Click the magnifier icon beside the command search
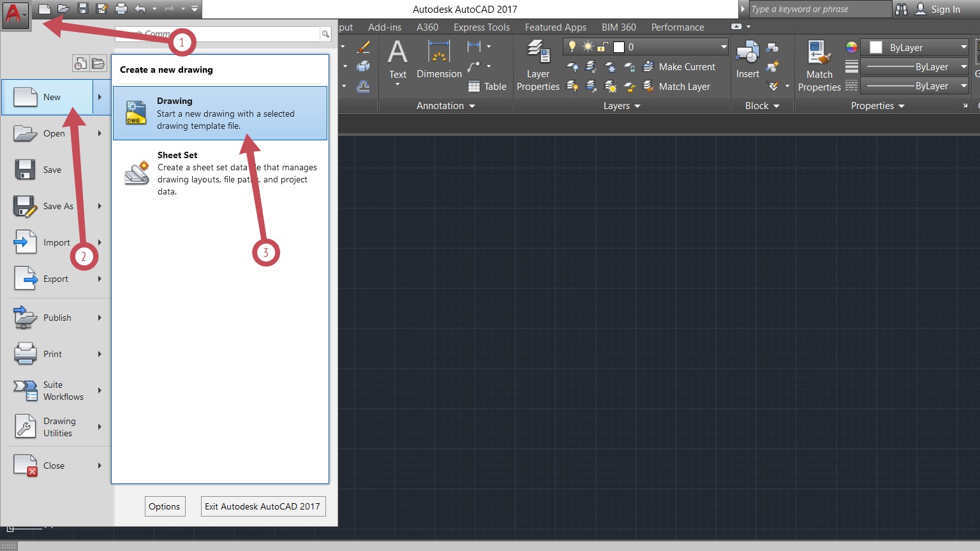 [325, 34]
